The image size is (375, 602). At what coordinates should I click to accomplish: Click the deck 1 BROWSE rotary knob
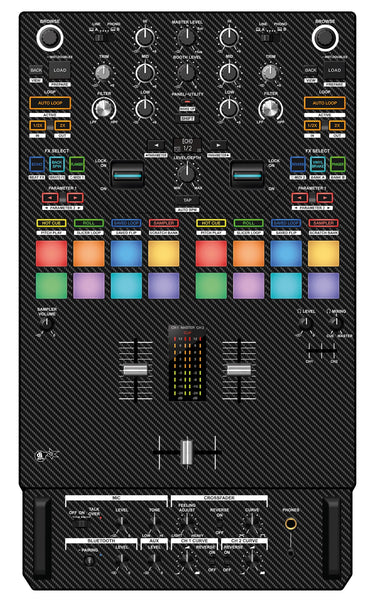pos(50,38)
